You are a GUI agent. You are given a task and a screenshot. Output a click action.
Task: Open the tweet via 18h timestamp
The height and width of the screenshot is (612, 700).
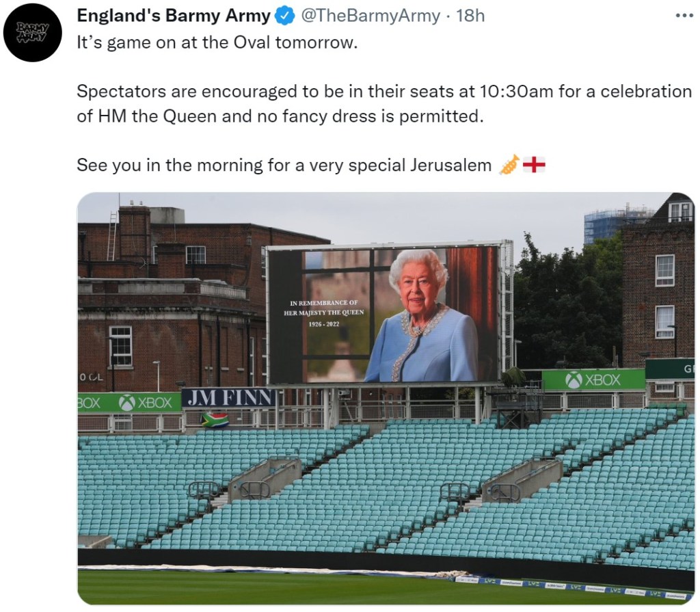pos(470,16)
